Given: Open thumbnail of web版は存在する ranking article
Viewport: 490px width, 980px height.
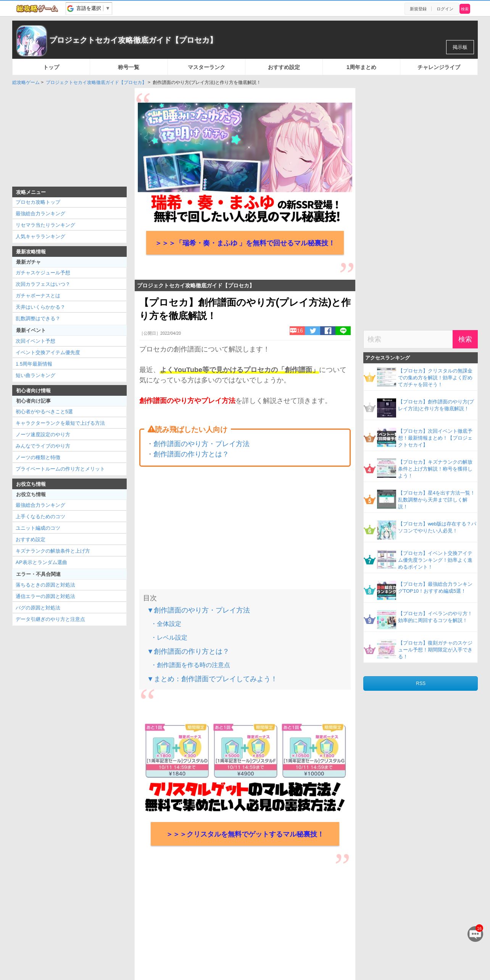Looking at the screenshot, I should pos(387,530).
